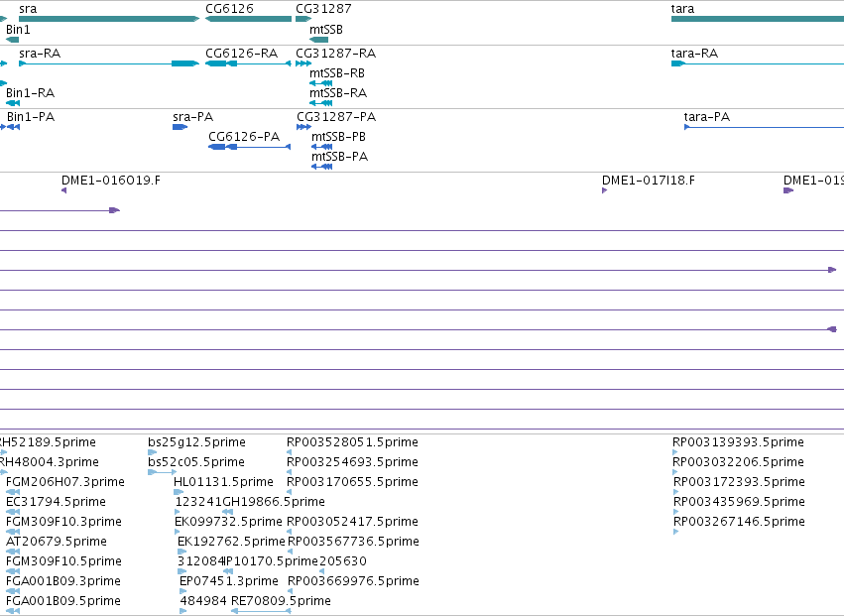The height and width of the screenshot is (616, 844).
Task: Click the FGM309F10.3prime EST label
Action: tap(63, 522)
